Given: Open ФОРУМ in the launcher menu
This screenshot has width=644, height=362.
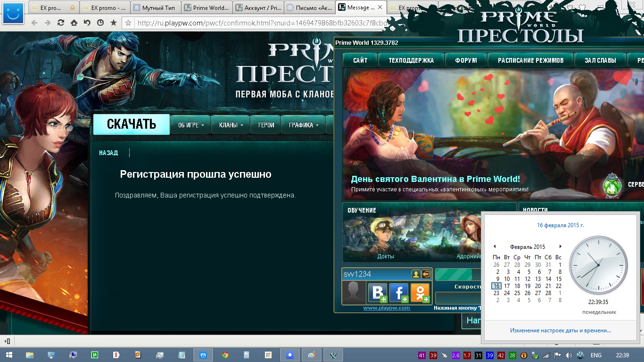Looking at the screenshot, I should point(466,60).
